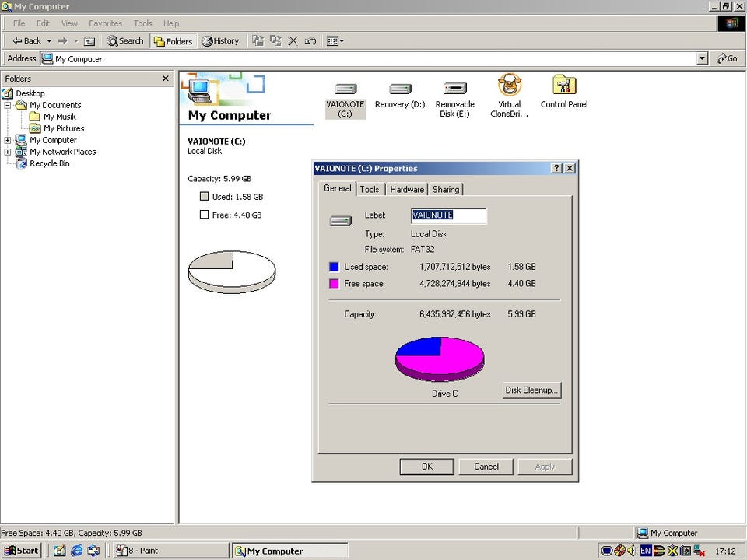Expand the My Network Places tree node
The height and width of the screenshot is (560, 747).
coord(8,152)
